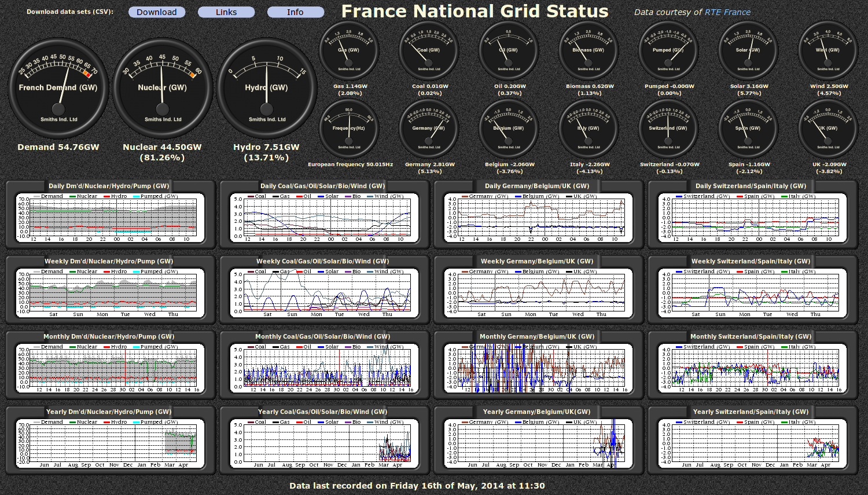Click the 'Spain -1.16GW' value
868x495 pixels.
749,164
